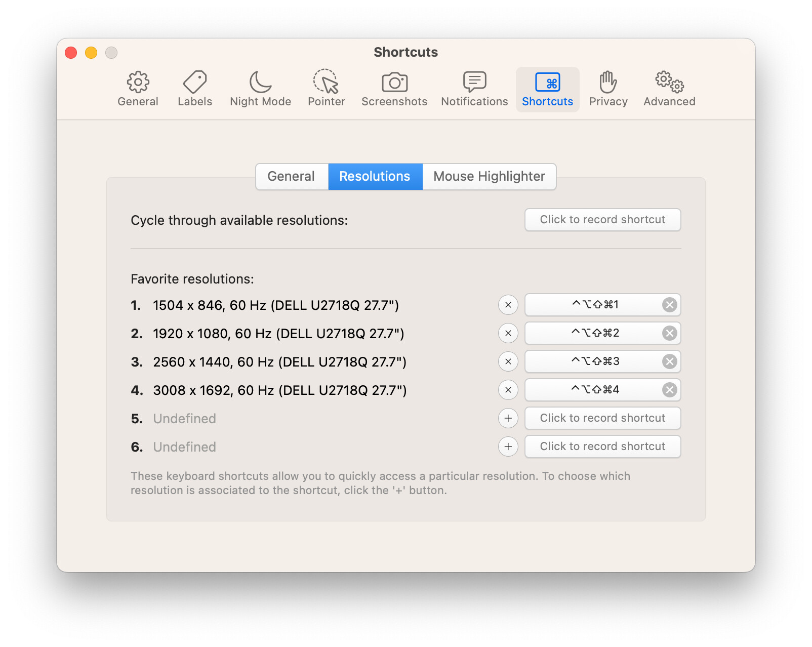Add a resolution for favorite slot 5
Screen dimensions: 812x647
[508, 418]
